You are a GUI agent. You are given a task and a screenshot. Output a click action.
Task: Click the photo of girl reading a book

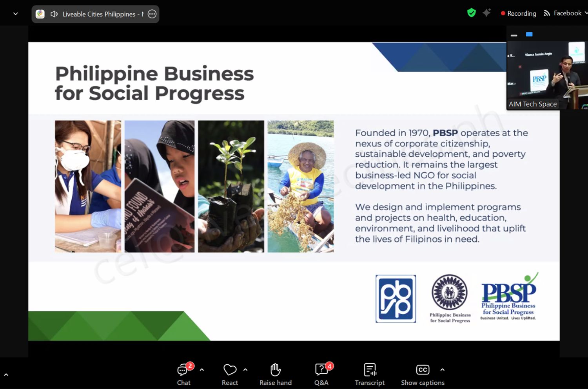(160, 186)
